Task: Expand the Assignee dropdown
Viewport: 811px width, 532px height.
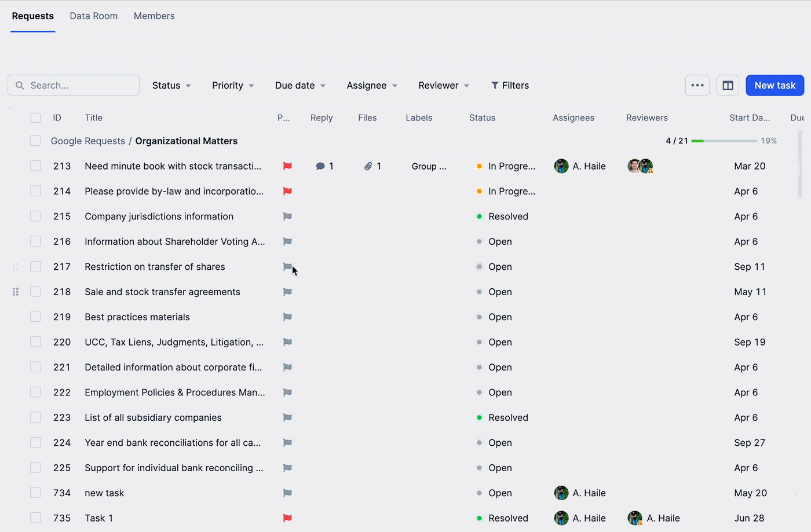Action: [371, 85]
